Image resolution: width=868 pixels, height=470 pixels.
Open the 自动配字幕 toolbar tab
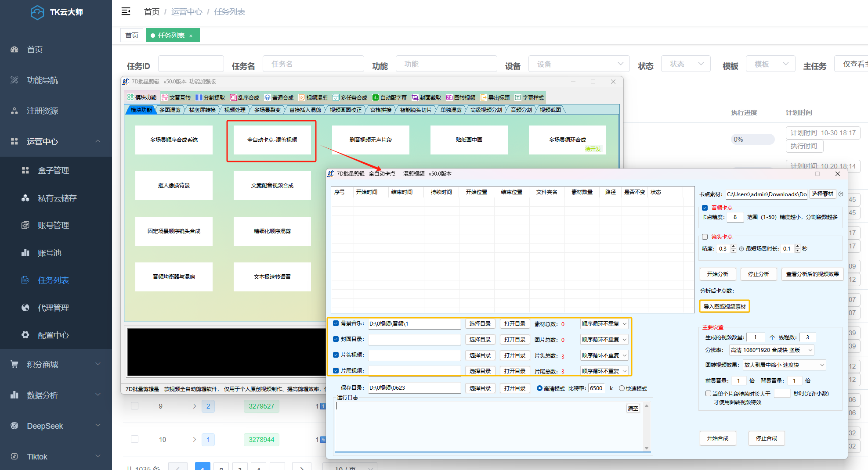point(389,97)
